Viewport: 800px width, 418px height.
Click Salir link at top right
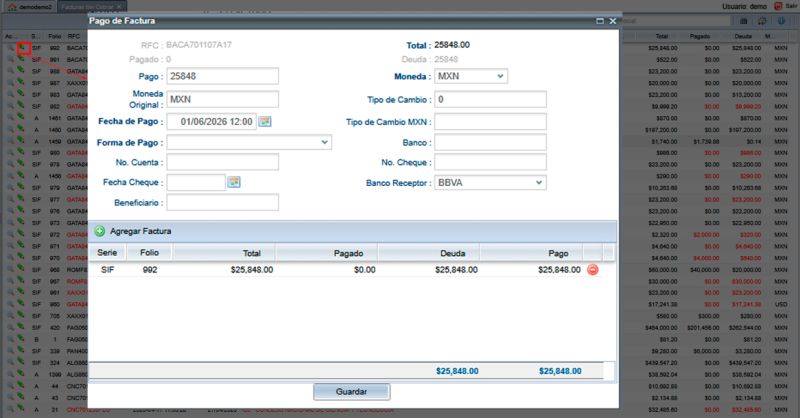[792, 6]
